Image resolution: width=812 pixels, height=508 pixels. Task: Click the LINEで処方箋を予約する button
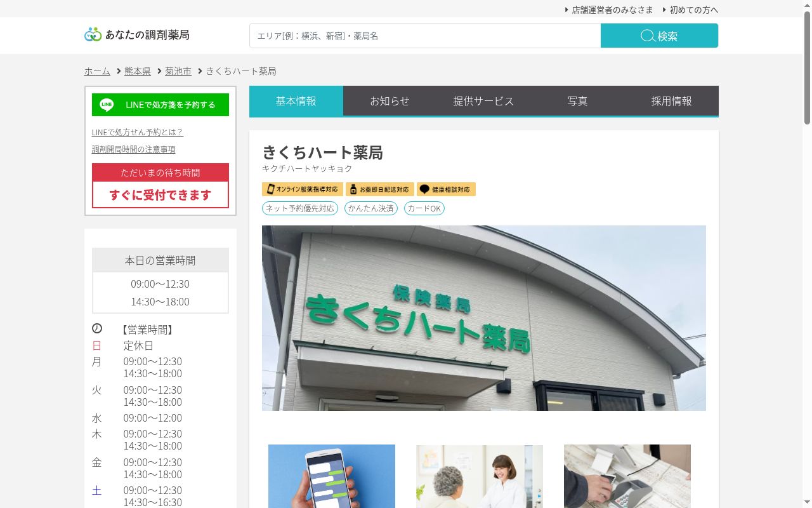point(160,105)
